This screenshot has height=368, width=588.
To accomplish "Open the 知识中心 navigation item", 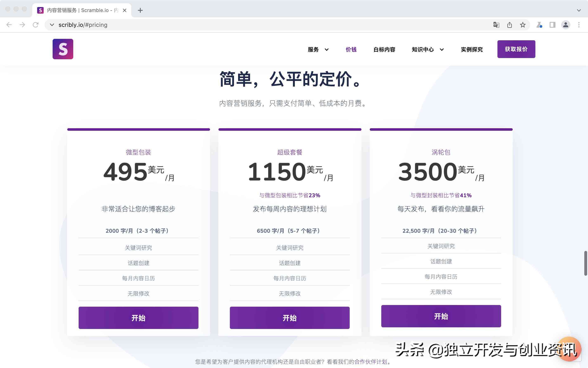I will tap(423, 49).
